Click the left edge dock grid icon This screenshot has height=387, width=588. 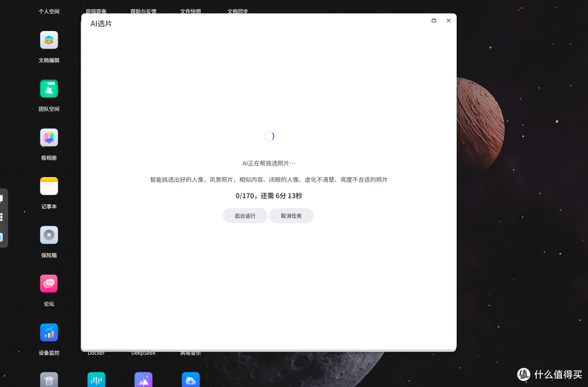point(2,217)
